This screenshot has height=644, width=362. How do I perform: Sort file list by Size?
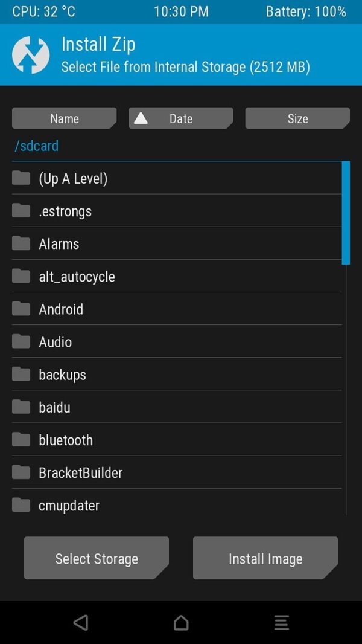coord(297,118)
